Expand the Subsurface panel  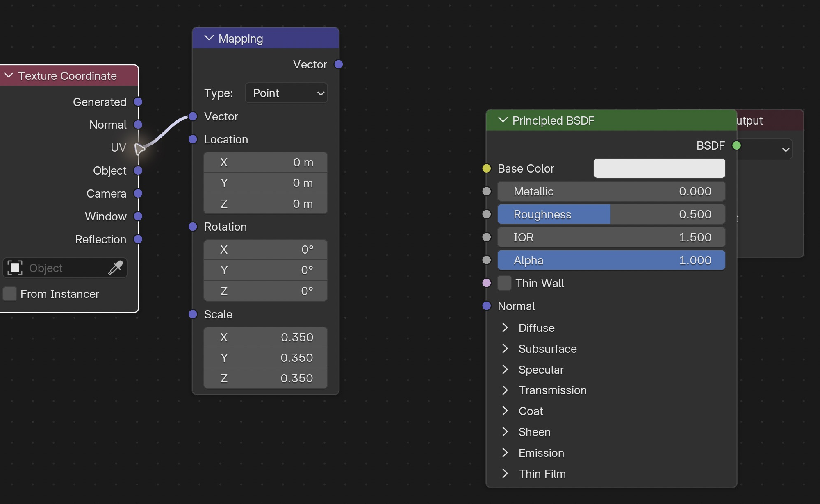pyautogui.click(x=505, y=349)
